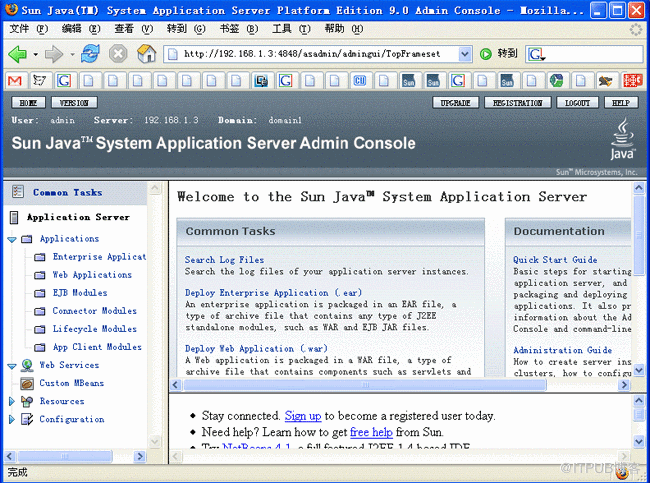Image resolution: width=650 pixels, height=483 pixels.
Task: Click the green Go button beside address bar
Action: point(485,54)
